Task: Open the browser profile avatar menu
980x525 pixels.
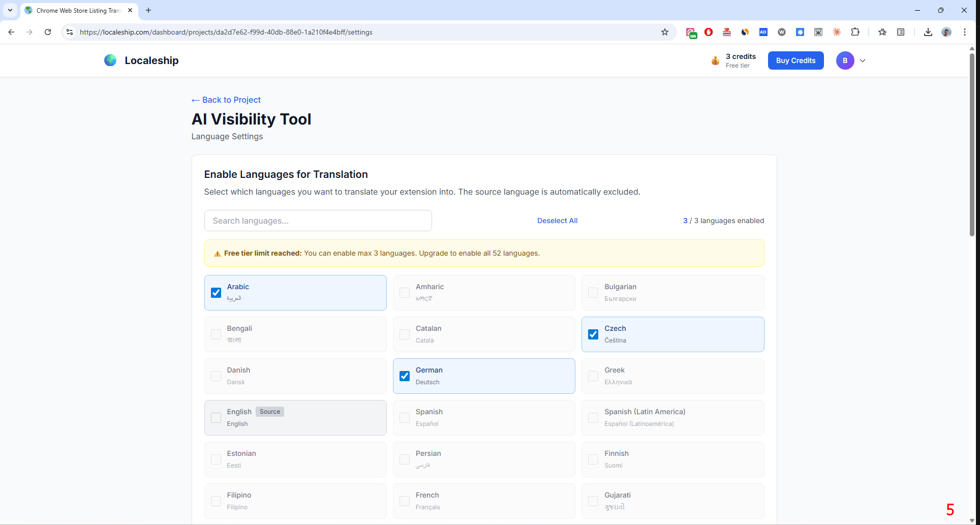Action: pos(946,32)
